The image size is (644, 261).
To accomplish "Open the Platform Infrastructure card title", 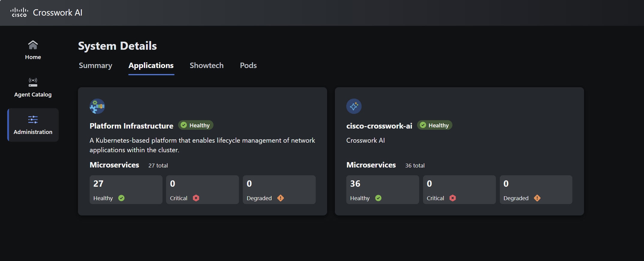I will tap(131, 126).
